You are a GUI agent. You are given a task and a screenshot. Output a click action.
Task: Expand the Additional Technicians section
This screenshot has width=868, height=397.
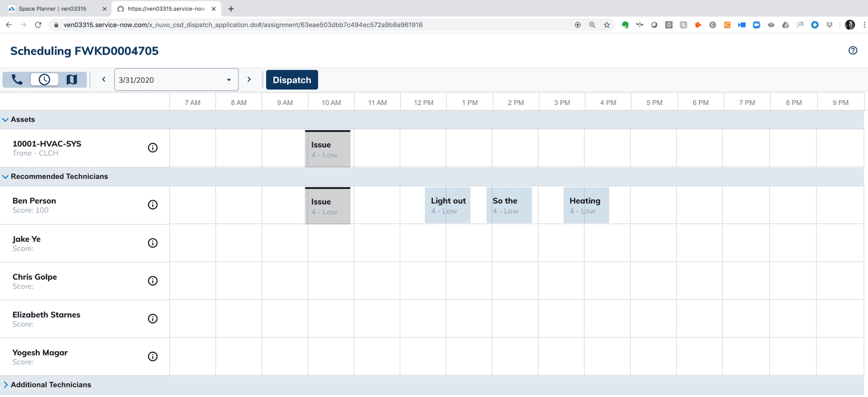[6, 385]
